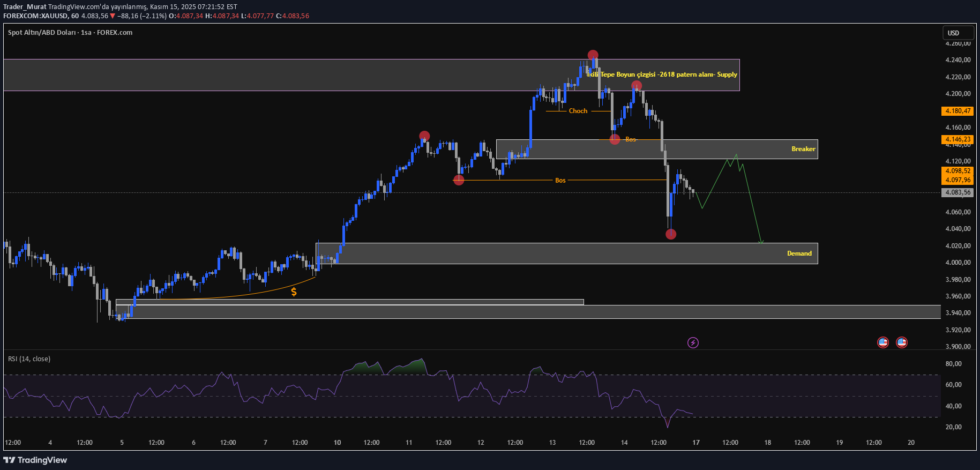Open the leftmost US flag economic event
980x470 pixels.
point(883,342)
